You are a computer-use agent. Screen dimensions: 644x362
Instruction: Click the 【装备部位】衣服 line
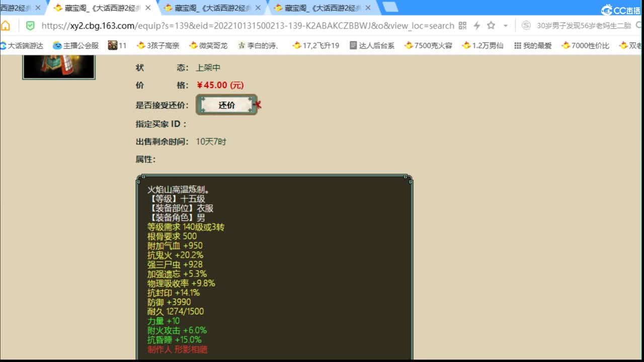(x=181, y=208)
